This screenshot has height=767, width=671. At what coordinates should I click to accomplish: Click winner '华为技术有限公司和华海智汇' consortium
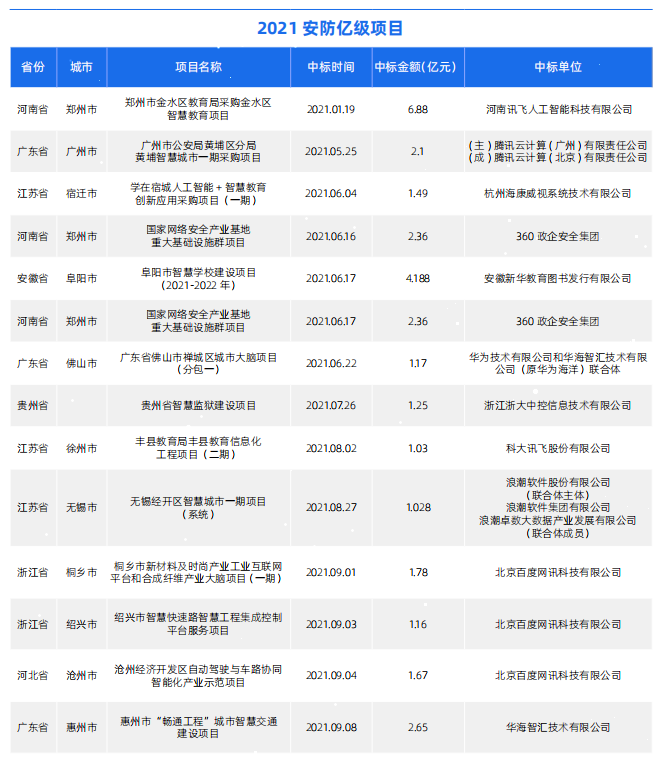(x=558, y=363)
